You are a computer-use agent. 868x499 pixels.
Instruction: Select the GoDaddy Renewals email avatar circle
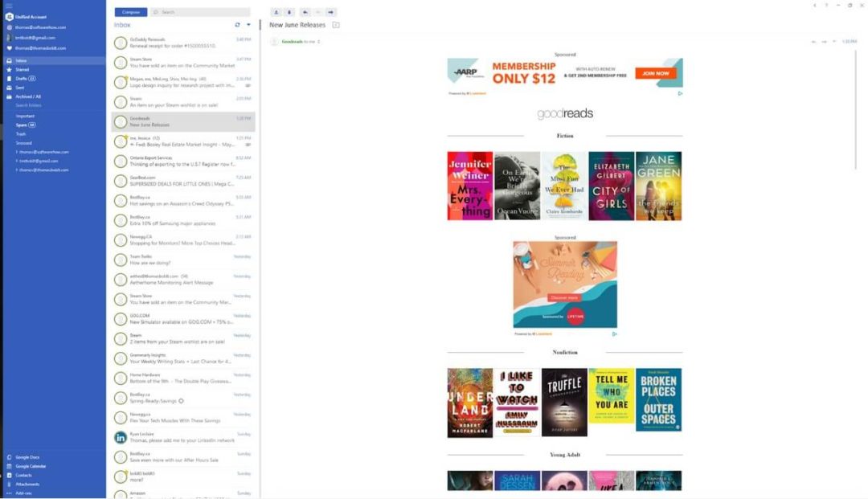coord(120,43)
